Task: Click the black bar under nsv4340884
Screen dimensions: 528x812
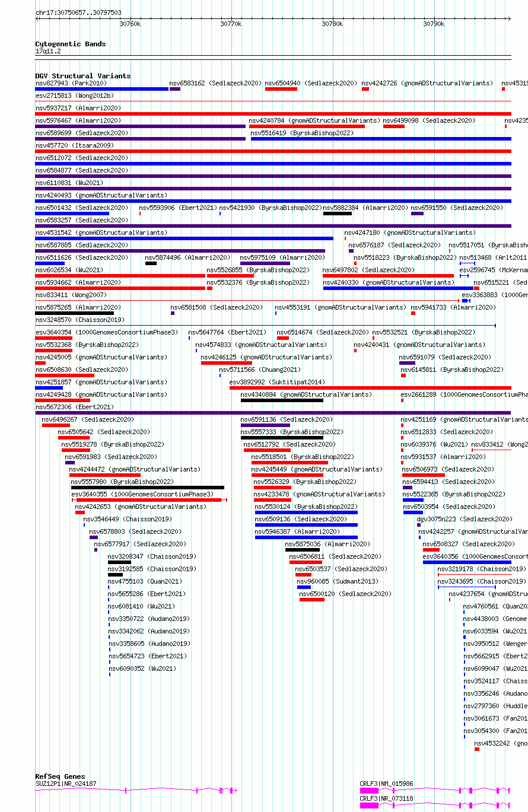Action: [282, 400]
